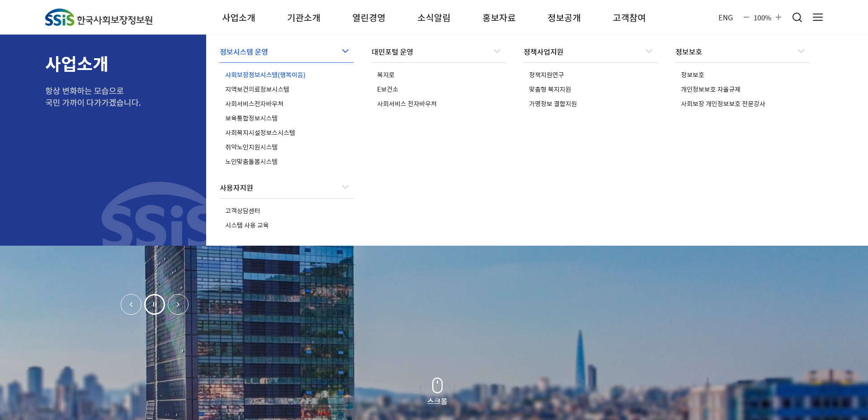Collapse the 정보시스템 운영 section chevron
The image size is (868, 420).
pos(345,51)
